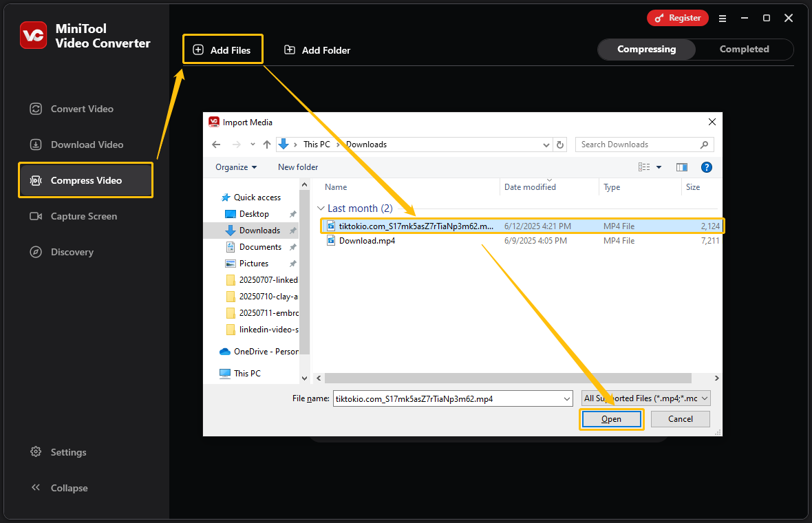Open the 20250710-clay-a folder

coord(262,297)
